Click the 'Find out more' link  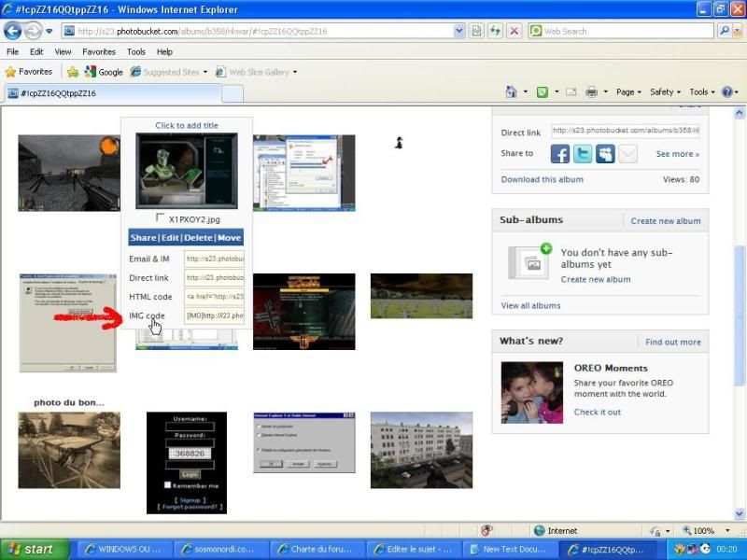click(673, 342)
